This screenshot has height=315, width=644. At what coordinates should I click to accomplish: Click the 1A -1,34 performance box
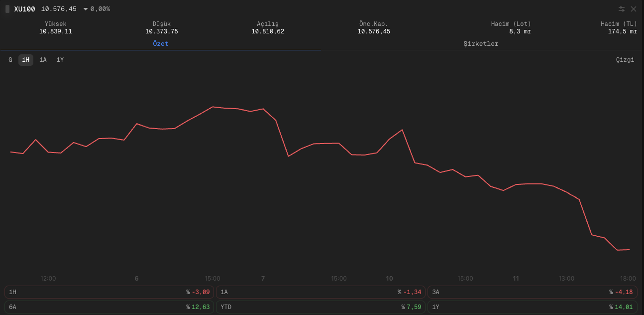tap(321, 292)
